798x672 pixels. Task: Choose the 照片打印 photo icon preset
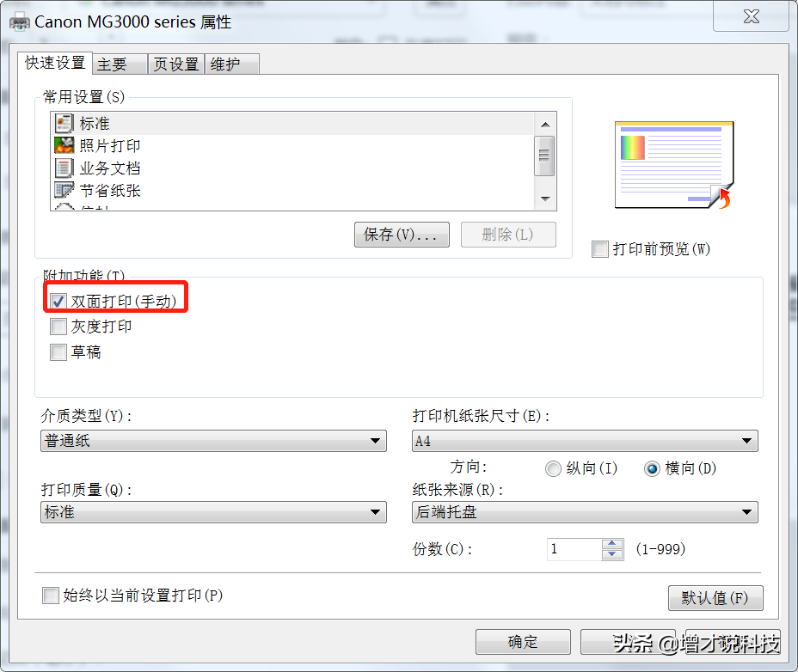pos(64,145)
